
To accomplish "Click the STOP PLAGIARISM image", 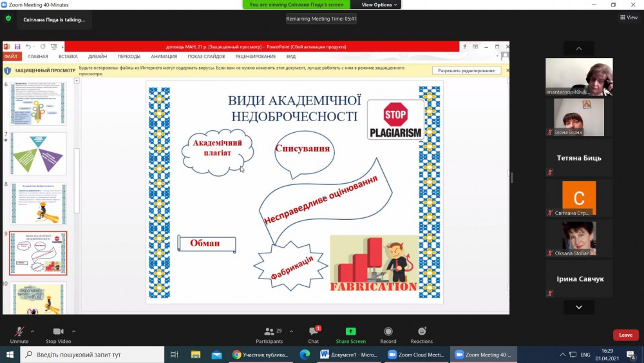I will click(395, 120).
